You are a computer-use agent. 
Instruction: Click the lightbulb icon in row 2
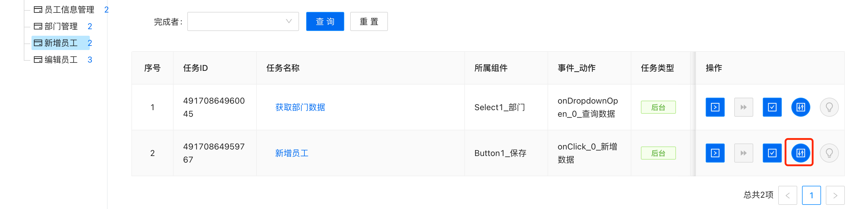pyautogui.click(x=829, y=153)
